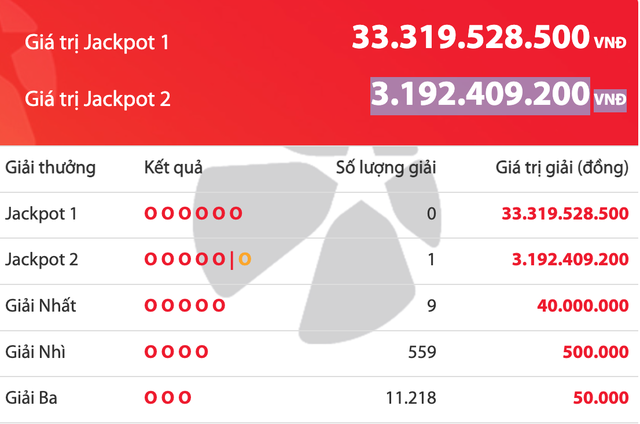Screen dimensions: 640x424
Task: Click the six red circles in Jackpot 1 row
Action: 193,213
